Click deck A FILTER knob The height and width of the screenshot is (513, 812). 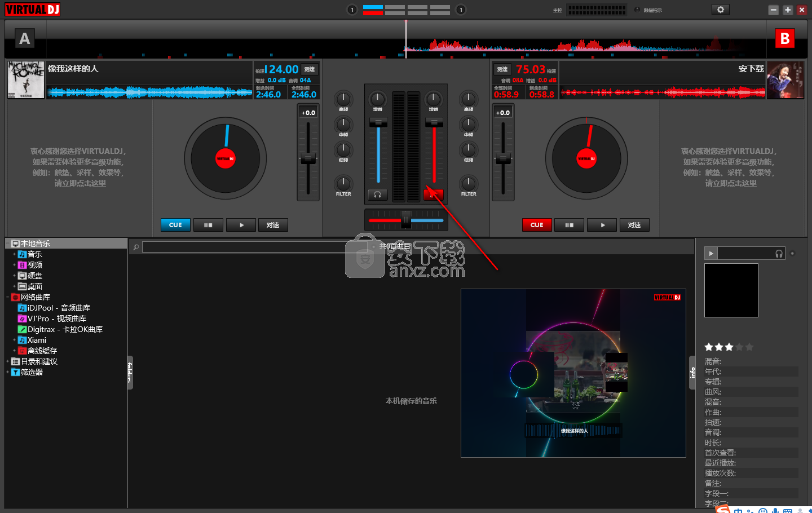tap(343, 183)
